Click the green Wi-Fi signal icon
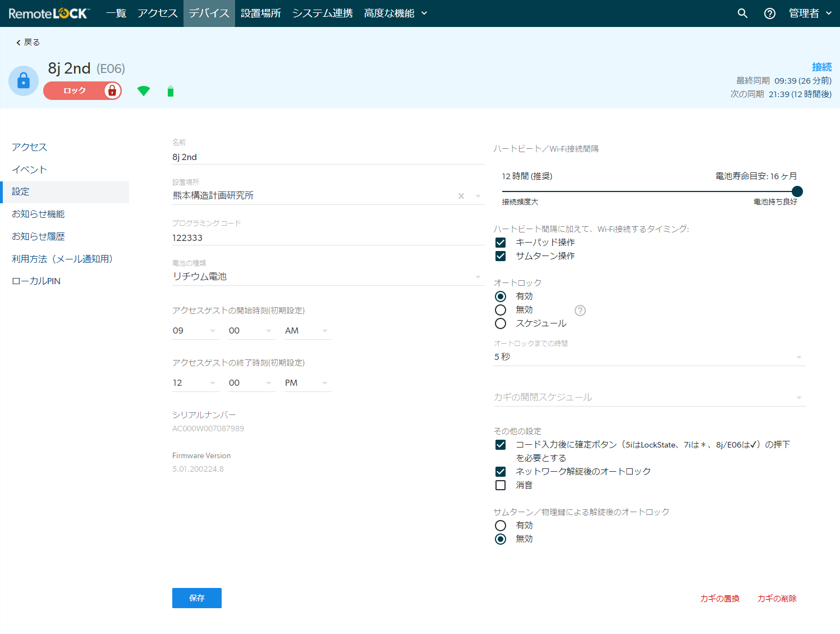The width and height of the screenshot is (840, 634). click(x=144, y=91)
